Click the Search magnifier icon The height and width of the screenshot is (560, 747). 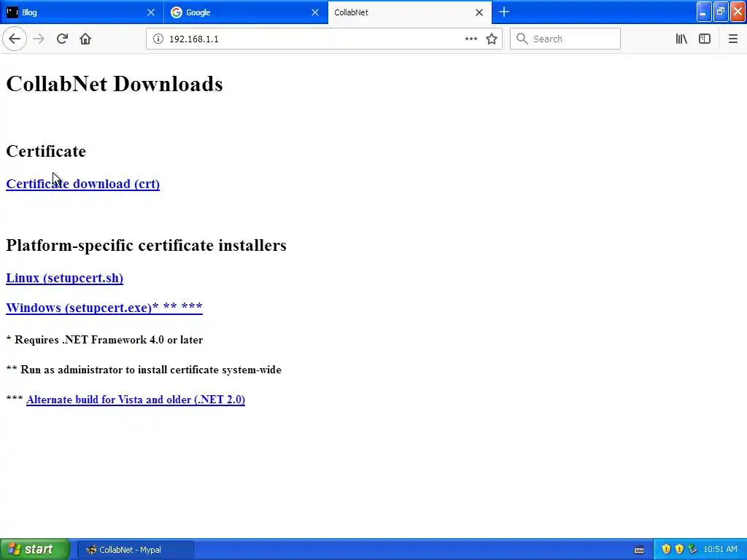(522, 39)
